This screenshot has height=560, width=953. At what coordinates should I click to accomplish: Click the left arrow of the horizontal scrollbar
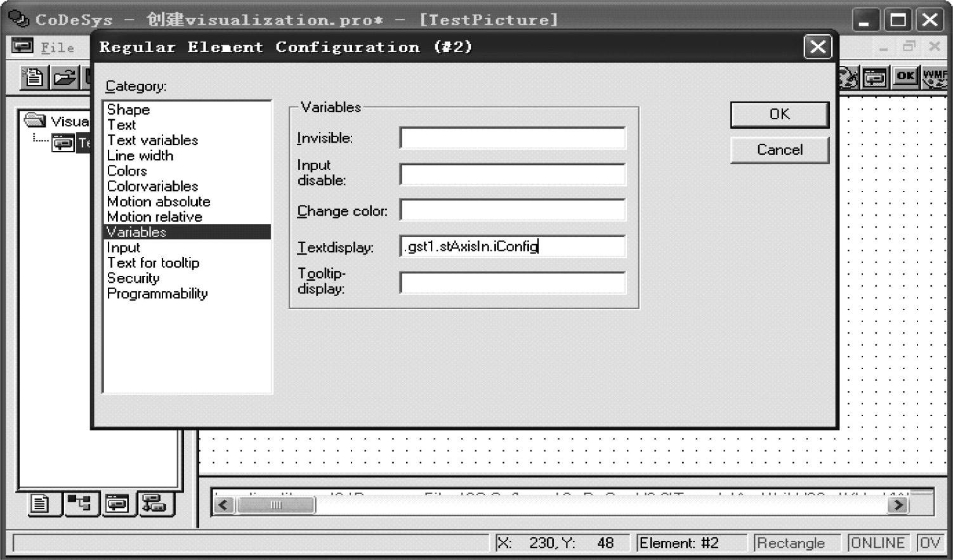coord(223,505)
